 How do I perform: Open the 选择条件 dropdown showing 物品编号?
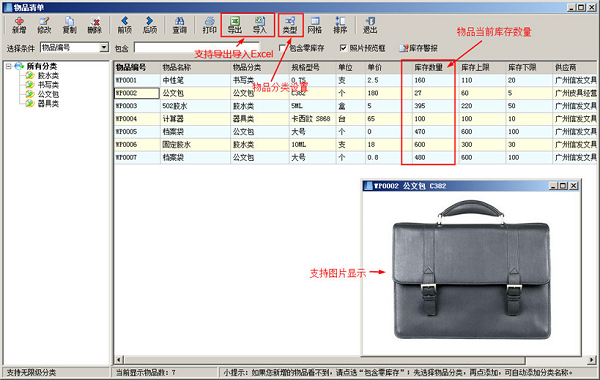[75, 47]
